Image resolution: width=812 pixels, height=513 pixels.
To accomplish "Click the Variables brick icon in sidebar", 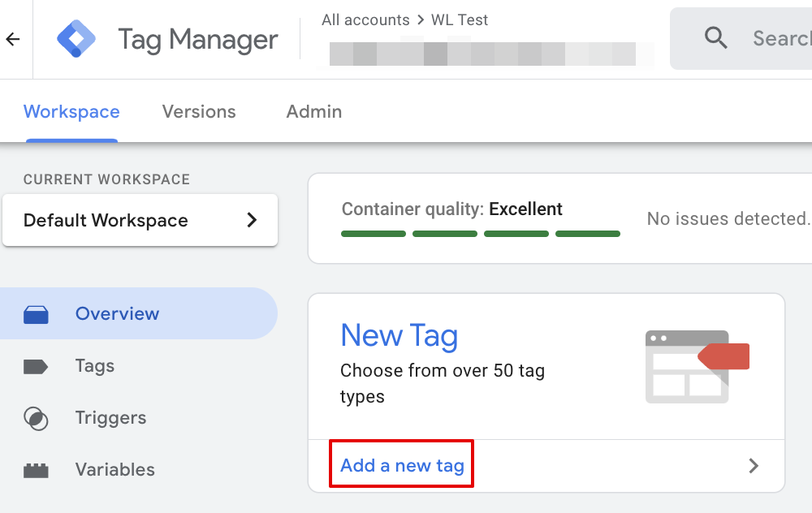I will click(x=36, y=470).
